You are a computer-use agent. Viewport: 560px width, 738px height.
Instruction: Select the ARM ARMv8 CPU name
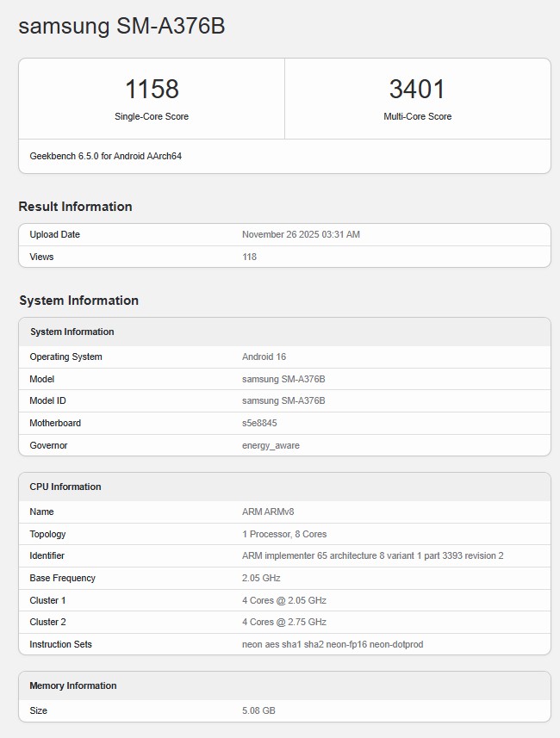click(268, 512)
